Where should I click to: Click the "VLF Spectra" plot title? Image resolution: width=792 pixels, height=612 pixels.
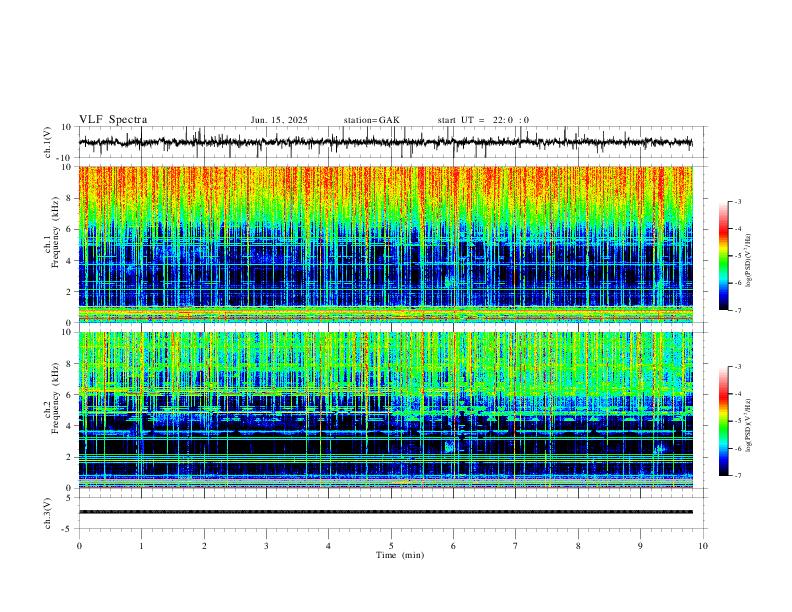coord(113,120)
